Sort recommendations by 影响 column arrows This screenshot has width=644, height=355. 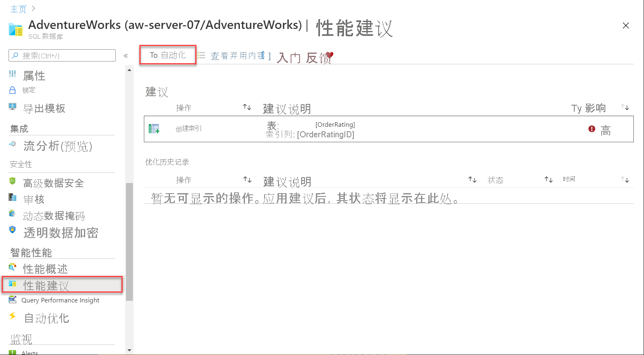(x=625, y=107)
